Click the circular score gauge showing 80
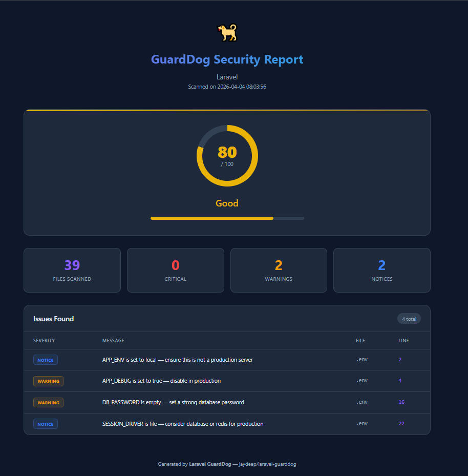Viewport: 468px width, 476px height. (x=227, y=156)
